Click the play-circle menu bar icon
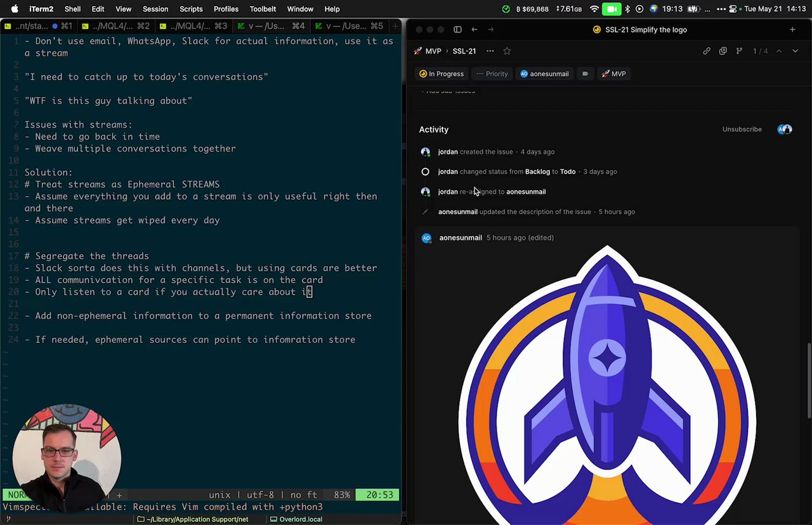Viewport: 812px width, 525px height. click(639, 9)
